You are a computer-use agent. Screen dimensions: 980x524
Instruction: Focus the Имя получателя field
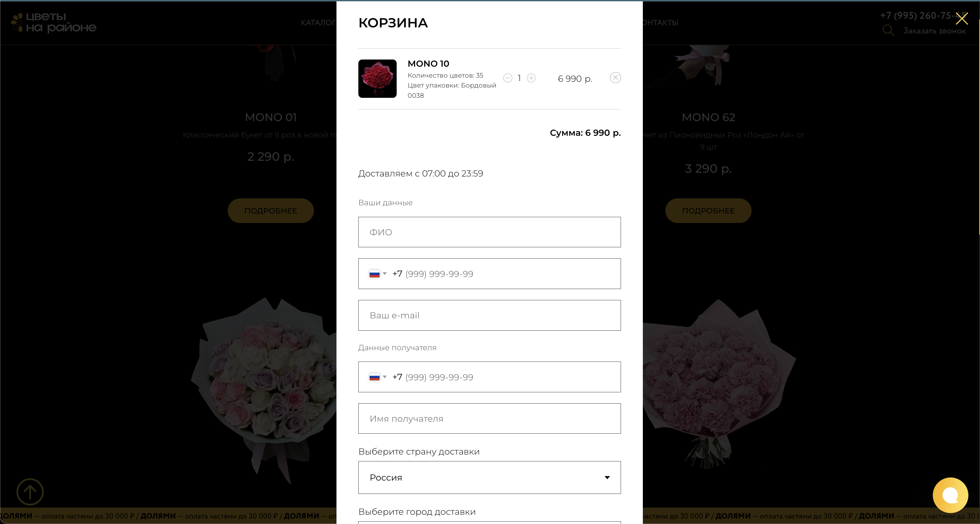pyautogui.click(x=489, y=419)
